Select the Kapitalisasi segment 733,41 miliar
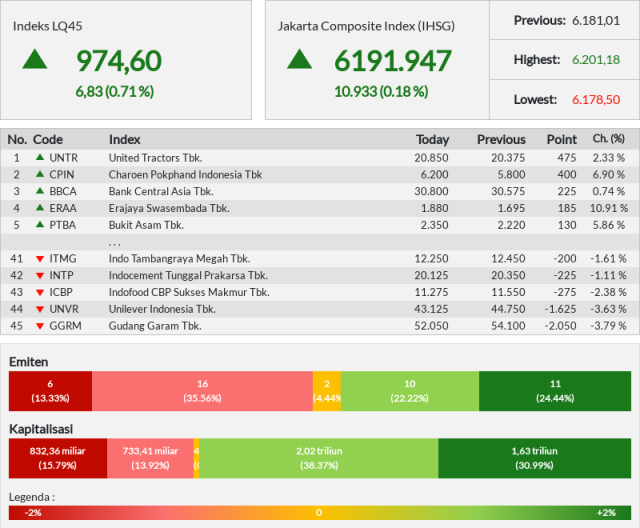The image size is (640, 528). (x=150, y=458)
